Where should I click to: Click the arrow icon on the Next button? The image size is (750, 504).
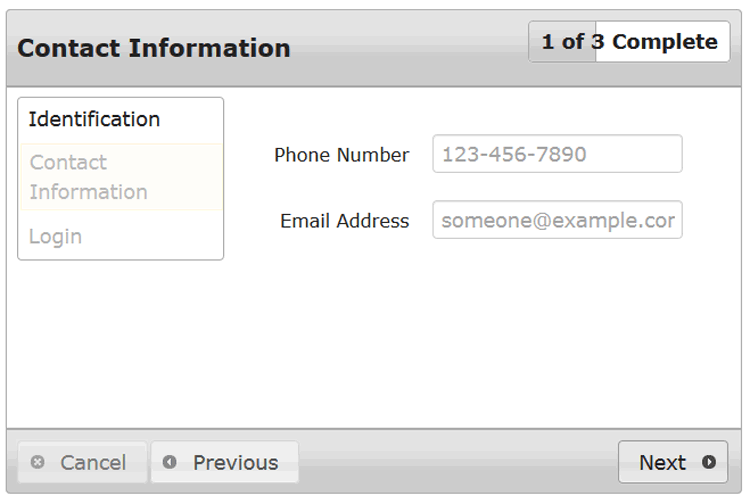coord(708,462)
